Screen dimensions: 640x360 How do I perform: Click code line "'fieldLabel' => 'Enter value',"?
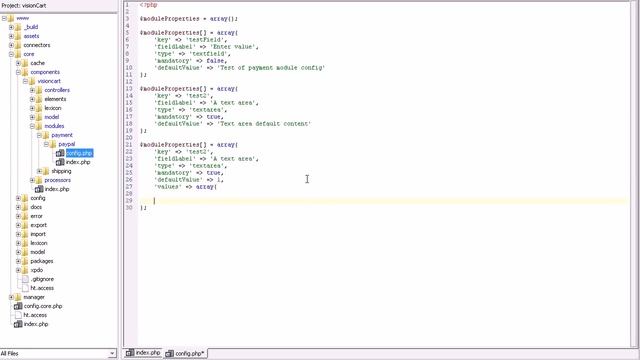[x=206, y=47]
